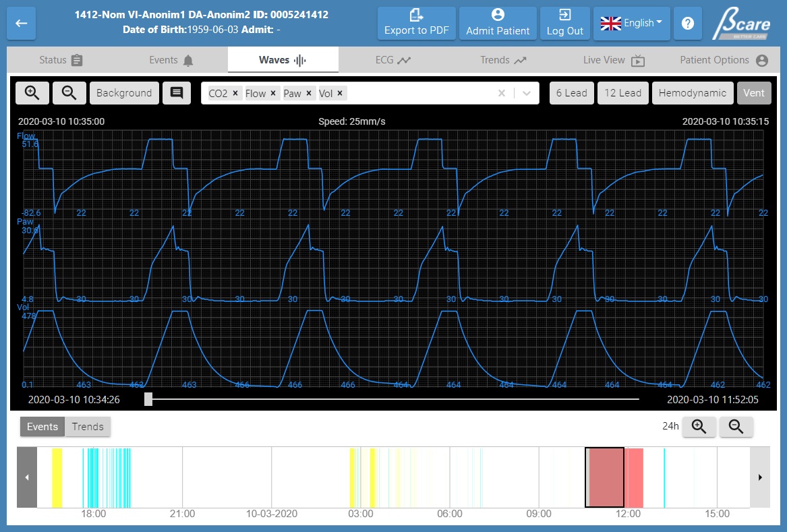Viewport: 787px width, 532px height.
Task: Toggle the Events timeline view
Action: coord(42,427)
